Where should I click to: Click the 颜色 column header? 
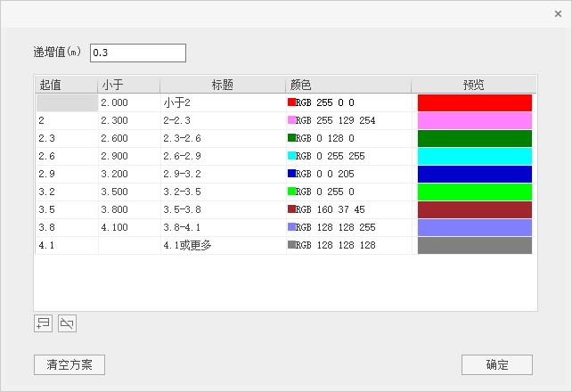click(x=347, y=85)
